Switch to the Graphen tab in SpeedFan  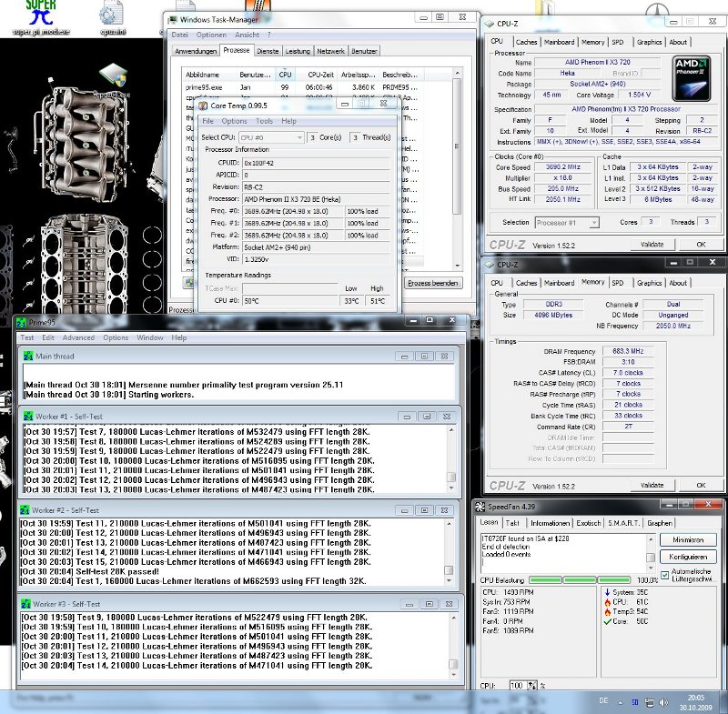coord(659,523)
